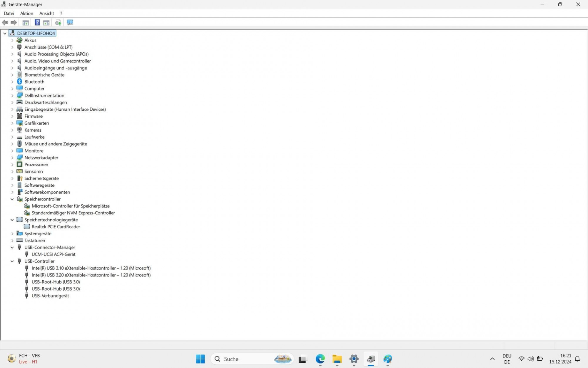Screen dimensions: 588x368
Task: Click the Suche taskbar search box
Action: tap(252, 359)
